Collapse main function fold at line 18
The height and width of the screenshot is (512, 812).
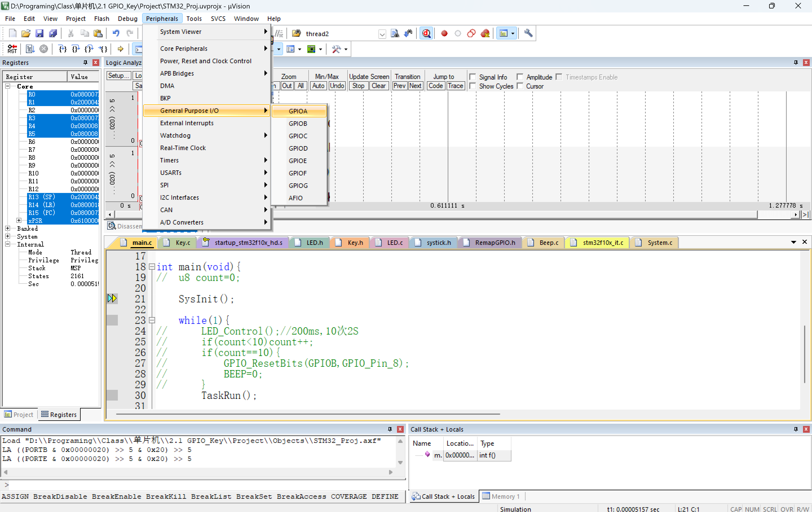pyautogui.click(x=152, y=267)
